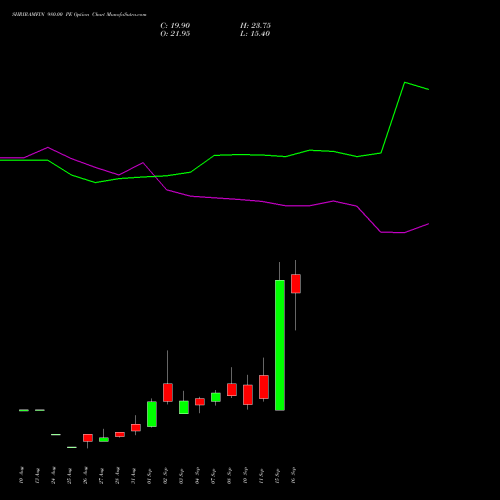
Task: Select the low value 'L: 15.40'
Action: click(255, 34)
